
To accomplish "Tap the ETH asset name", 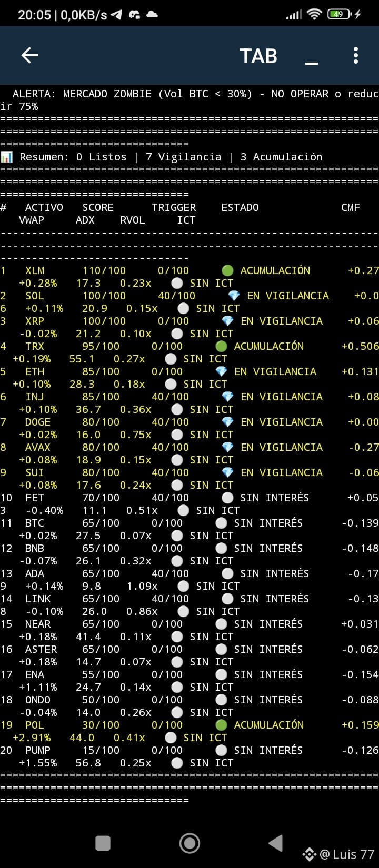I will tap(35, 372).
